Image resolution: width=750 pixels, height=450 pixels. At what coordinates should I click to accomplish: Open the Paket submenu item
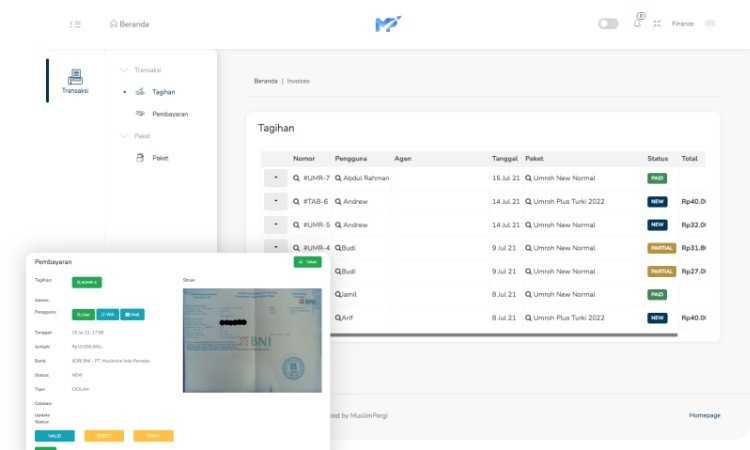coord(160,158)
